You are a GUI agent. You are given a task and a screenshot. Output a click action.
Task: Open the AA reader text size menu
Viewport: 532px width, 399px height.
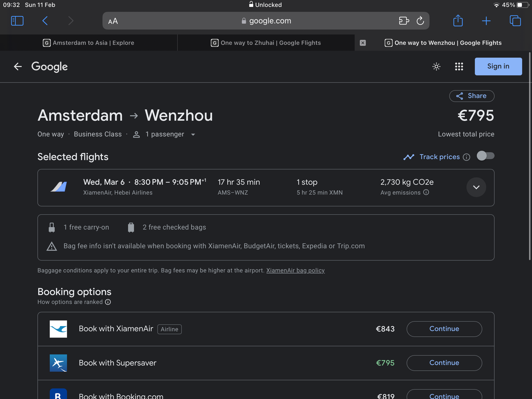point(113,21)
